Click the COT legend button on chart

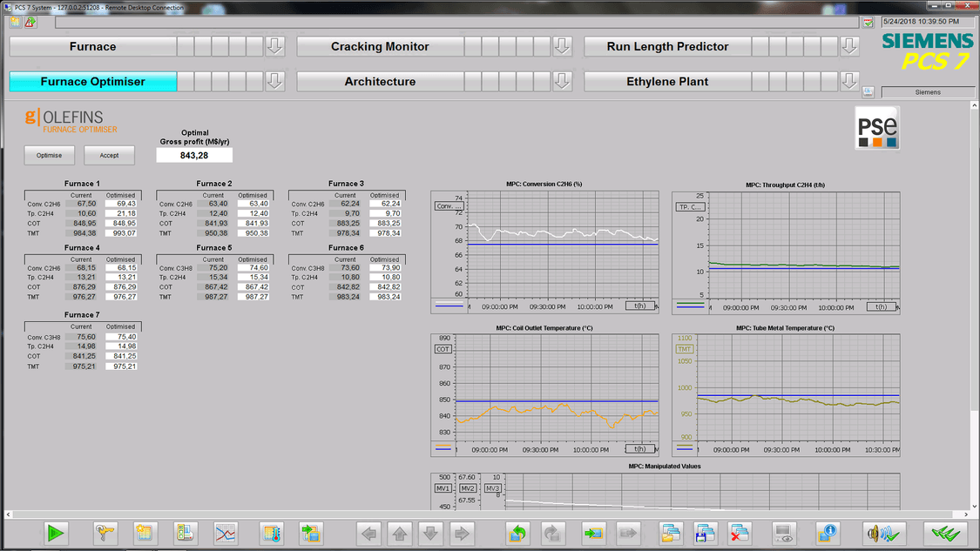443,349
